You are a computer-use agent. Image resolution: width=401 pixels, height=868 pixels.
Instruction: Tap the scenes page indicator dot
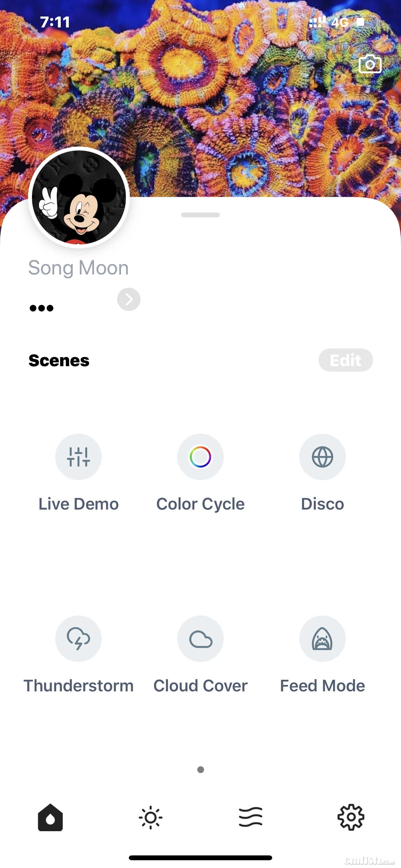point(200,769)
